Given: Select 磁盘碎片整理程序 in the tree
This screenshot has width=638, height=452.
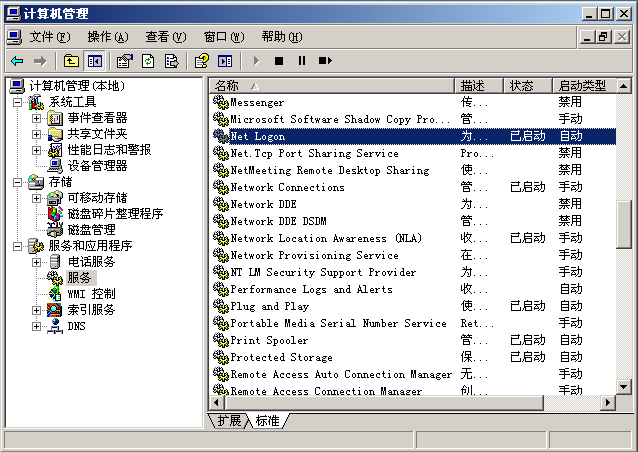Looking at the screenshot, I should pyautogui.click(x=115, y=214).
